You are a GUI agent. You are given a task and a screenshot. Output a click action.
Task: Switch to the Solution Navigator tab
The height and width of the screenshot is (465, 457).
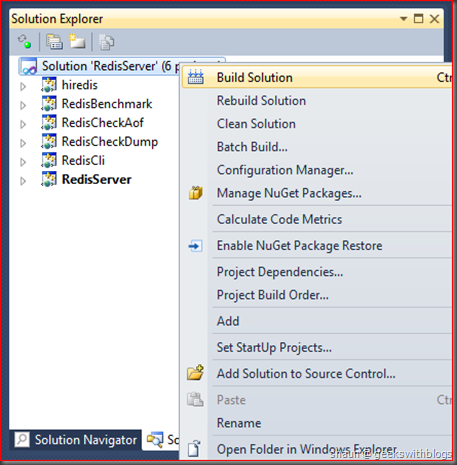[x=76, y=440]
